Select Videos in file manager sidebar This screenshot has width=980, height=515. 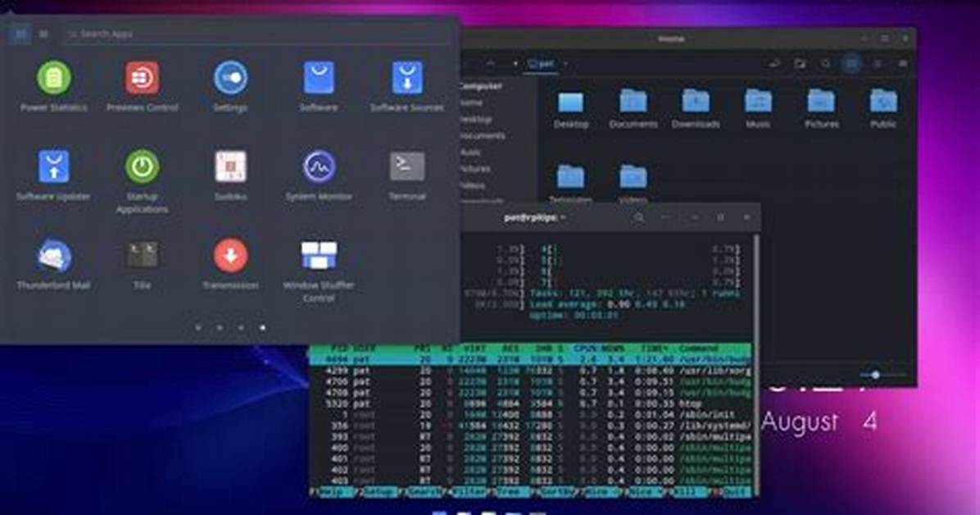tap(472, 185)
